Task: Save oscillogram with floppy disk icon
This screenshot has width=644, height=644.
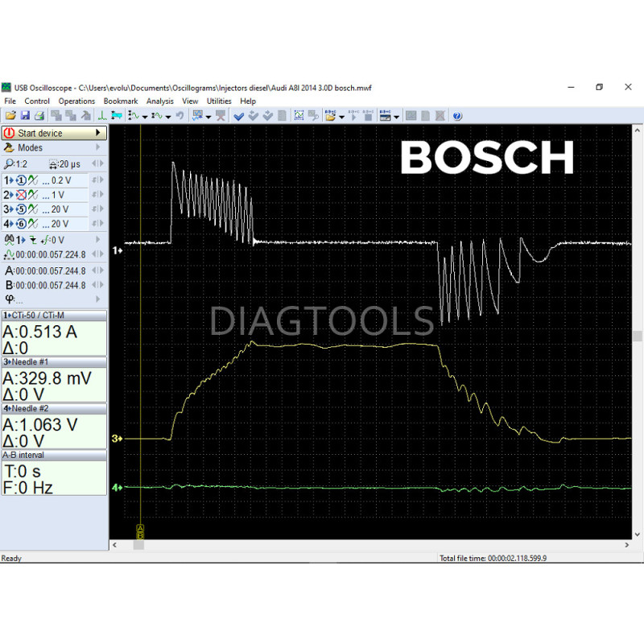Action: pos(25,116)
